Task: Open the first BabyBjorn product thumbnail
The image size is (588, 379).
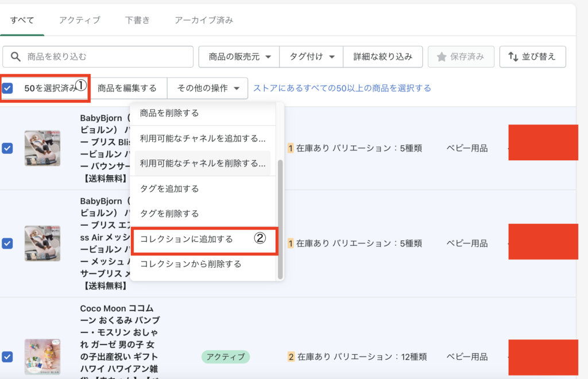Action: coord(42,148)
